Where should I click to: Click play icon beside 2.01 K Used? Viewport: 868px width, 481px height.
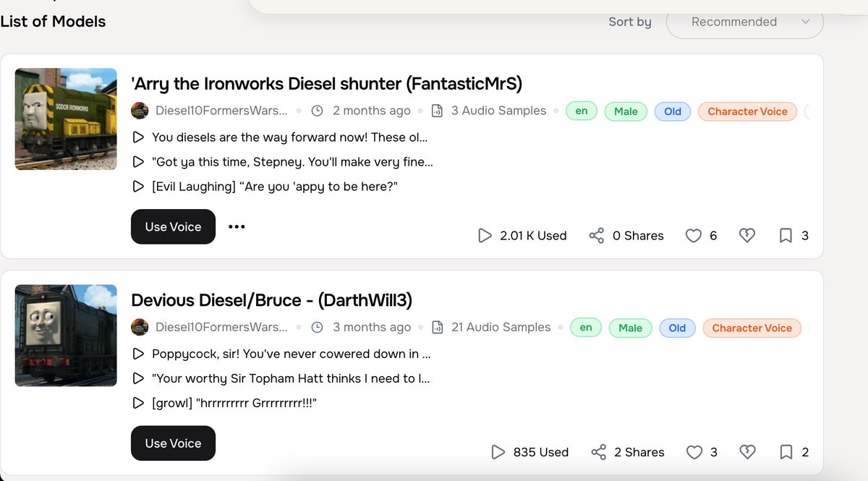tap(485, 236)
